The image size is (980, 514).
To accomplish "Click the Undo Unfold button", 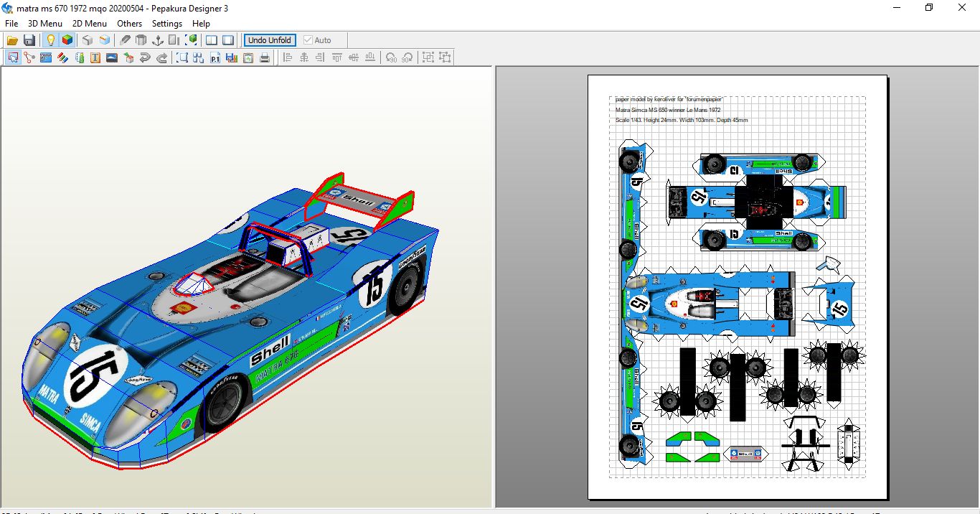I will 269,40.
